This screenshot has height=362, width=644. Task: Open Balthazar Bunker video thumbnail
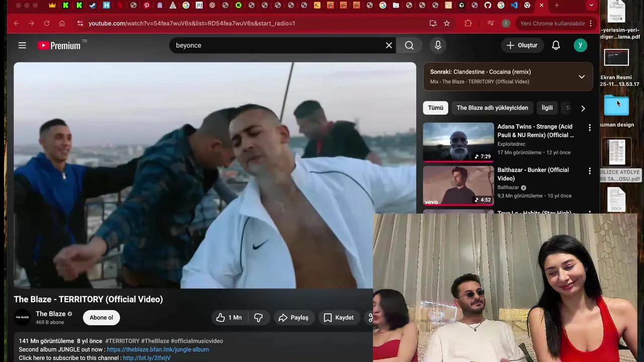tap(458, 186)
